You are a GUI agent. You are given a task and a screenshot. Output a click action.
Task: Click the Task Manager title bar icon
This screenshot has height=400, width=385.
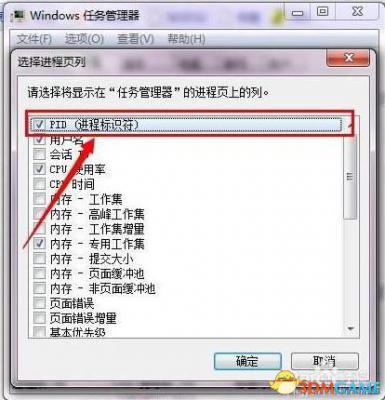pyautogui.click(x=17, y=15)
